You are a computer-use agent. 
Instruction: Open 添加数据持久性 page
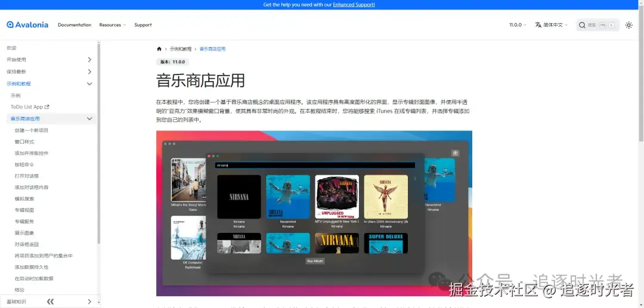tap(32, 267)
